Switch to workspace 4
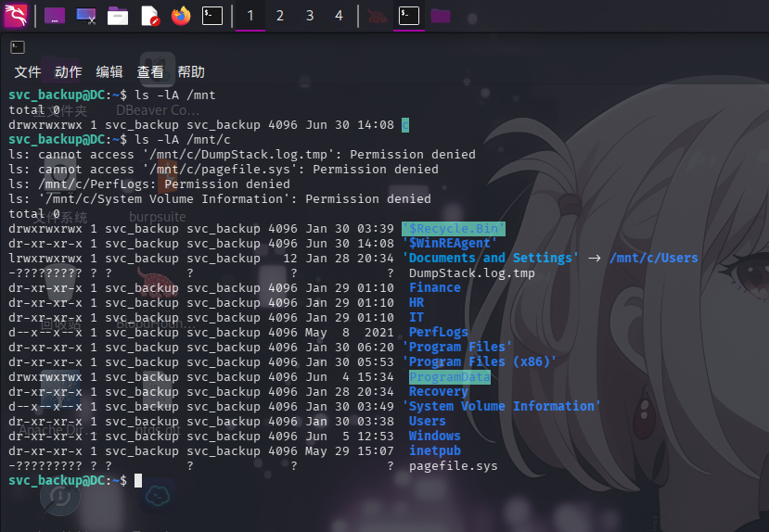This screenshot has height=532, width=769. point(339,16)
